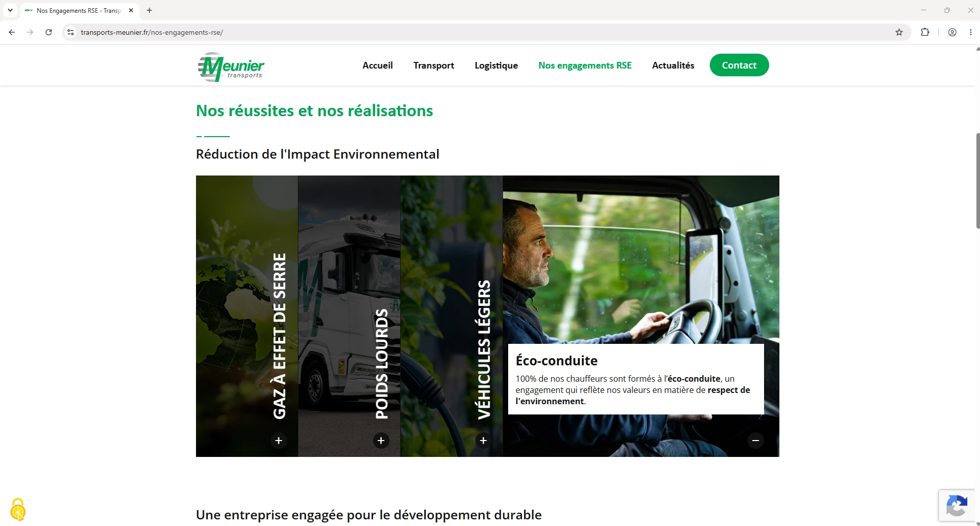Image resolution: width=980 pixels, height=526 pixels.
Task: Open the Transport menu item
Action: point(433,65)
